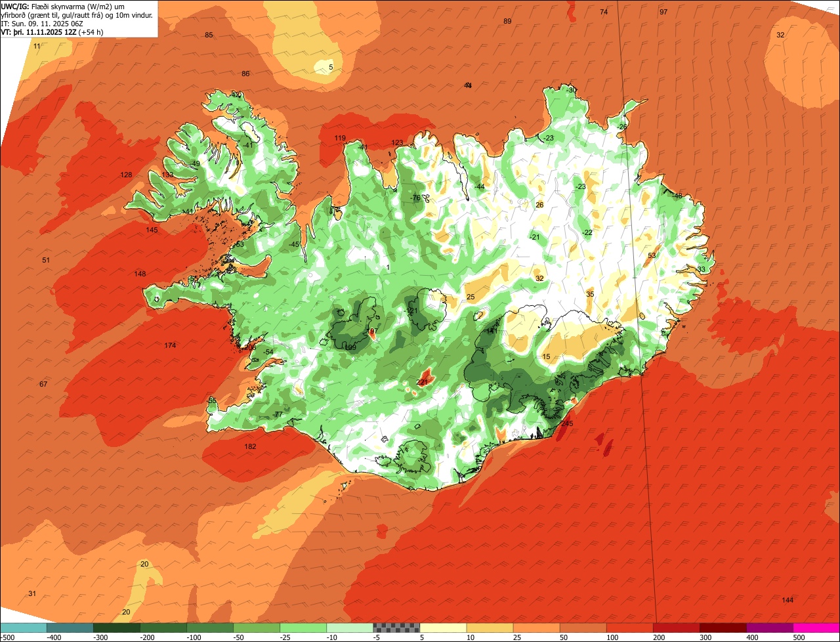Click the map value 74 near the top edge
Screen dimensions: 840x642
pyautogui.click(x=604, y=12)
